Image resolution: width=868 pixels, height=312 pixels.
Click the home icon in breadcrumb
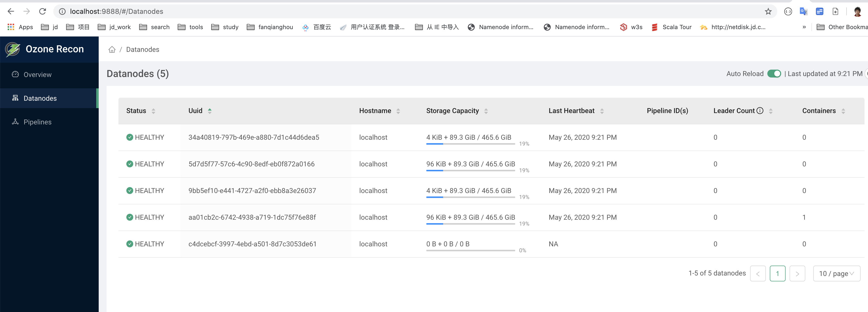[x=112, y=50]
